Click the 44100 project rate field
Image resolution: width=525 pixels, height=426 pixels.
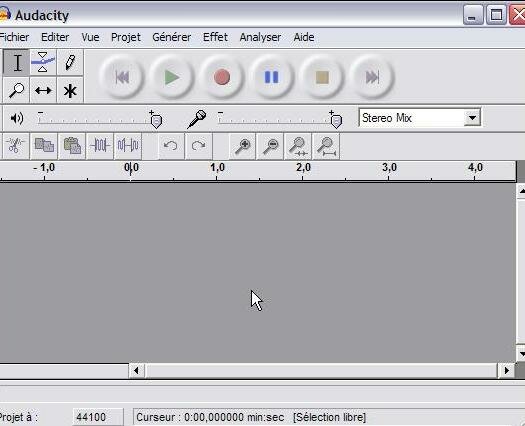98,417
